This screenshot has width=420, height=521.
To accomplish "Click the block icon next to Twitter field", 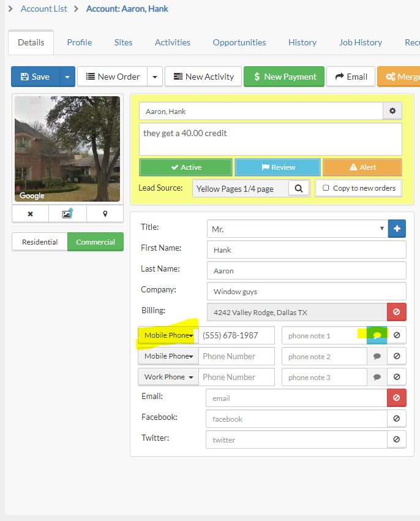I will (x=396, y=439).
